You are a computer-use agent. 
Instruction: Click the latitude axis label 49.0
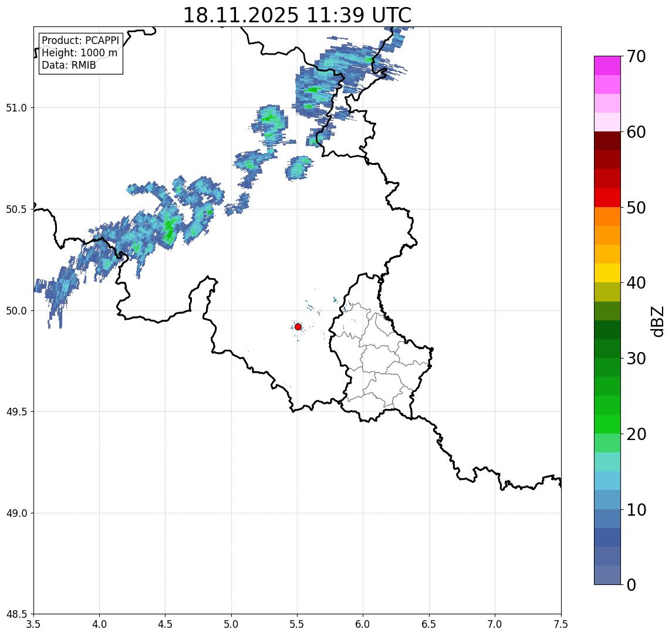(x=16, y=513)
